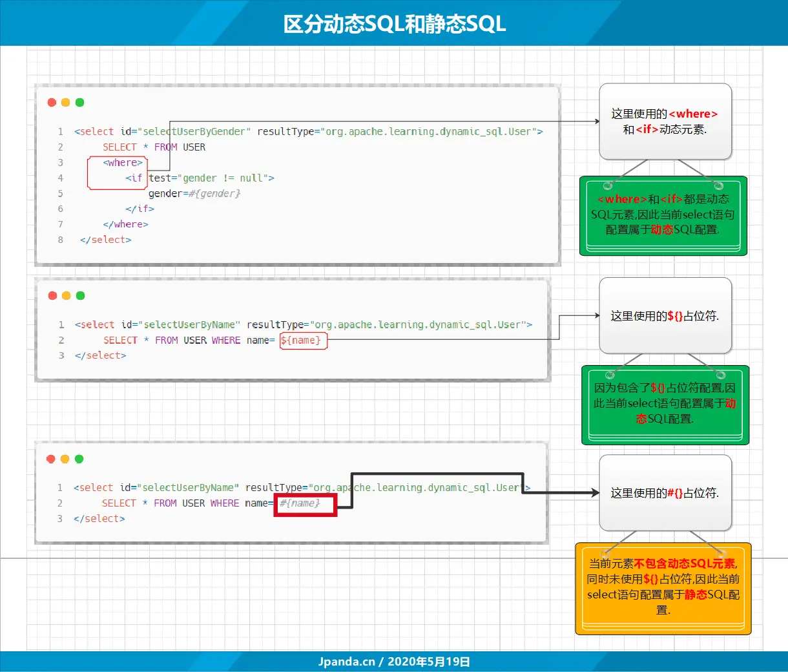Click the green dot on the first code window
This screenshot has width=788, height=672.
click(80, 102)
